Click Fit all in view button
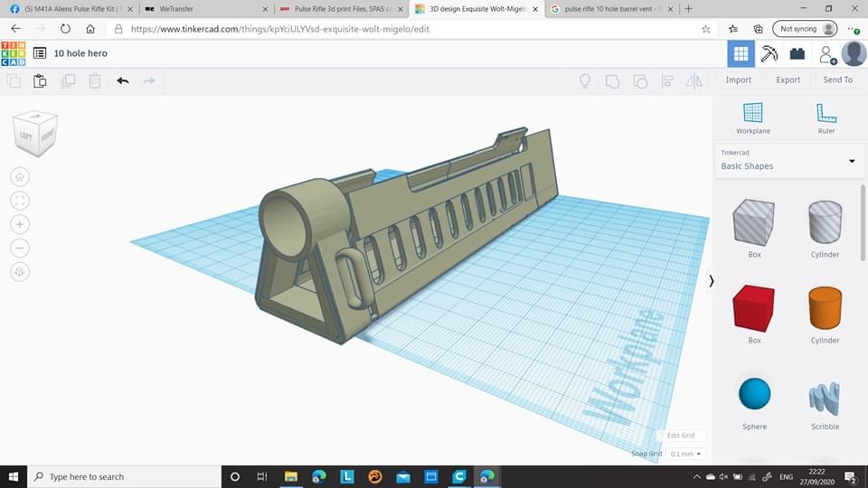The width and height of the screenshot is (868, 488). [20, 201]
